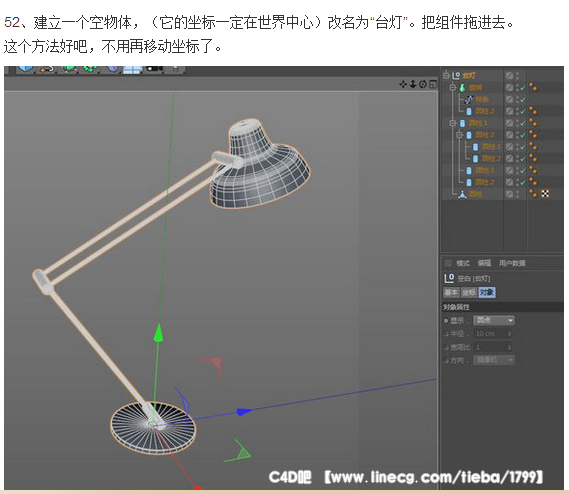Toggle visibility dots of last 圆柱 polygon row

517,194
